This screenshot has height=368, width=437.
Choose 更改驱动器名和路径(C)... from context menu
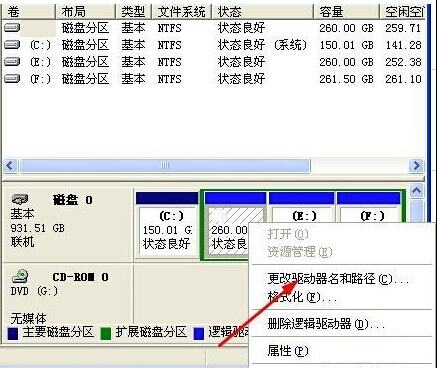(338, 279)
